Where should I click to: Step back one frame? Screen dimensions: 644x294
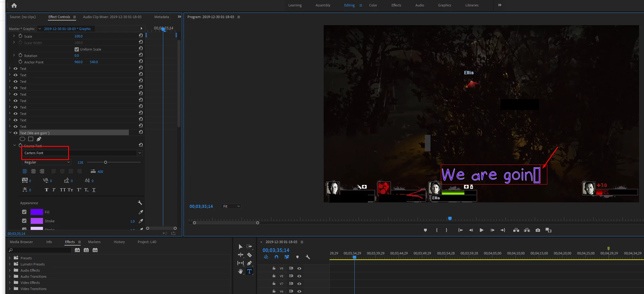pos(471,230)
